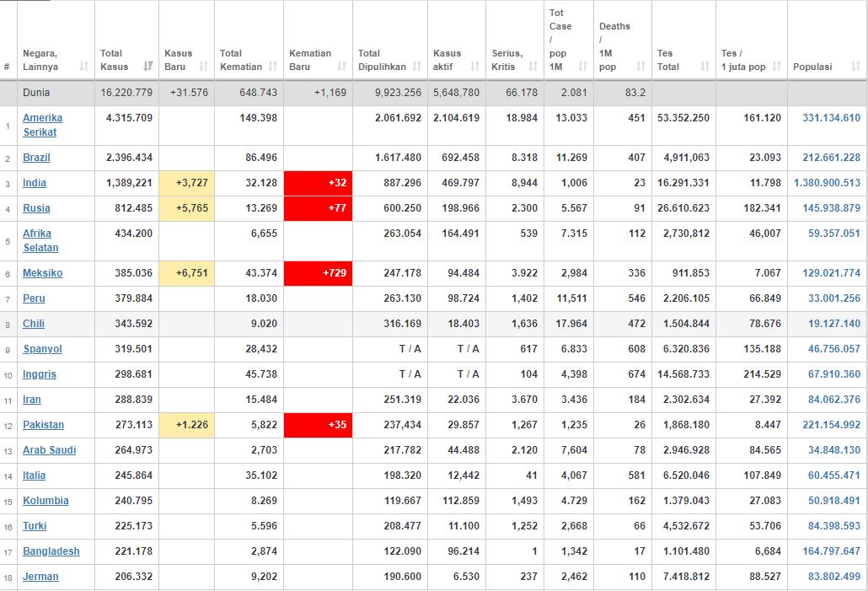868x591 pixels.
Task: Open the Iran country link
Action: click(31, 400)
